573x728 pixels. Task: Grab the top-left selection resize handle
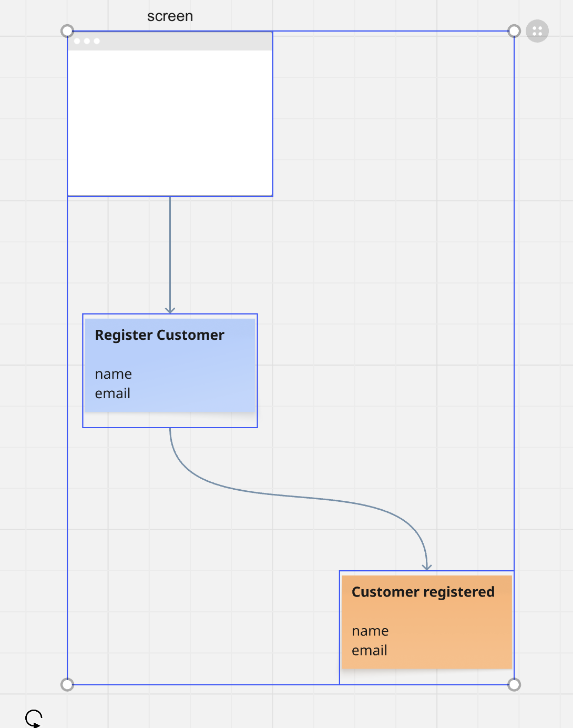point(67,31)
